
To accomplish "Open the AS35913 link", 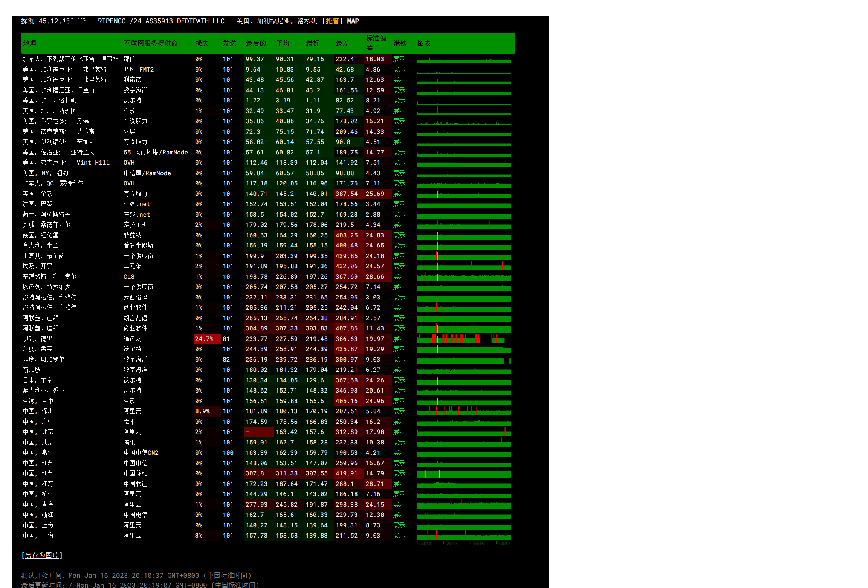I will [x=159, y=21].
